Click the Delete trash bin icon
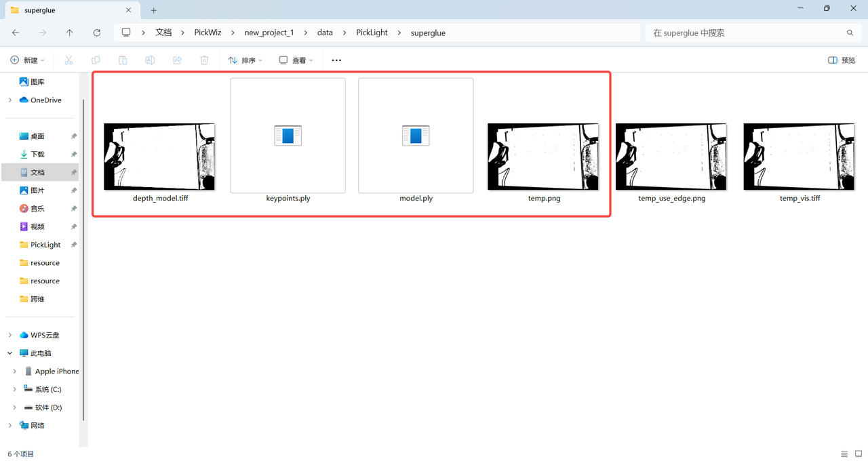The width and height of the screenshot is (868, 461). pos(204,60)
